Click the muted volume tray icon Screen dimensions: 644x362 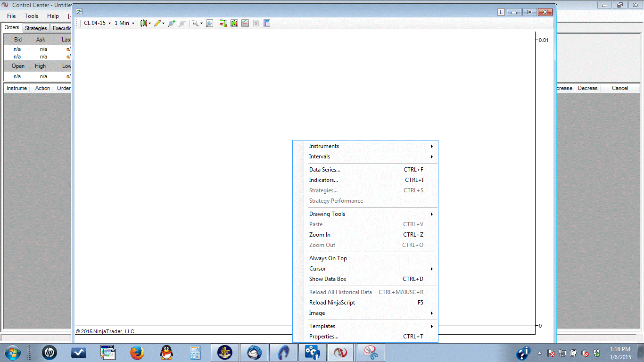[585, 353]
